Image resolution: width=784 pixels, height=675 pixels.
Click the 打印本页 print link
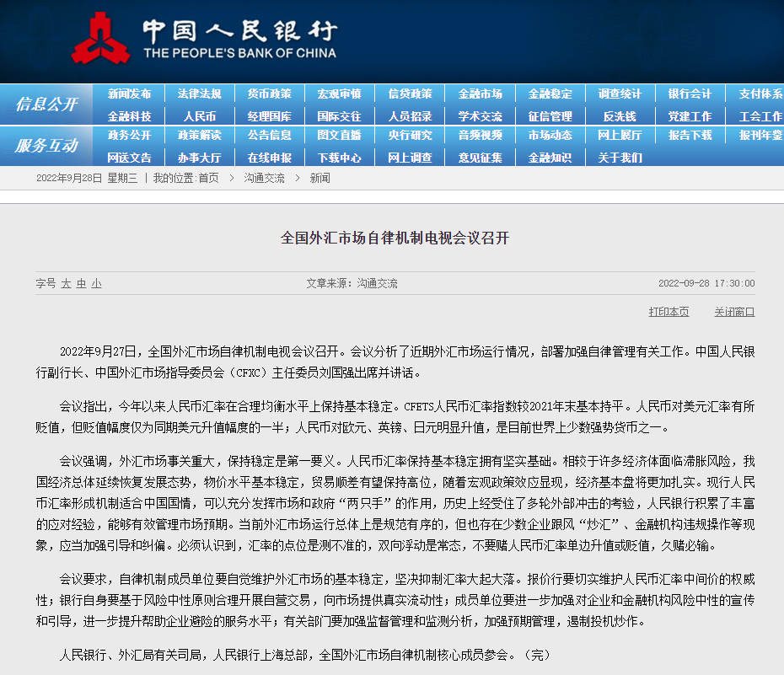(x=669, y=312)
